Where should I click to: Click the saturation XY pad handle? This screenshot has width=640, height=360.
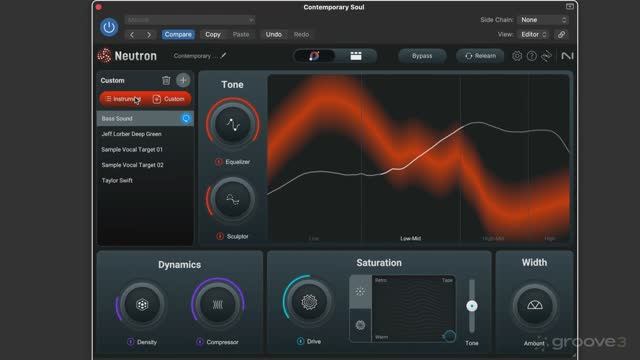point(449,336)
